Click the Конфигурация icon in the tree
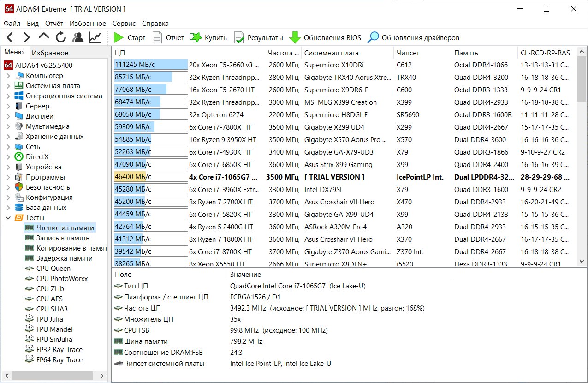 pos(19,197)
